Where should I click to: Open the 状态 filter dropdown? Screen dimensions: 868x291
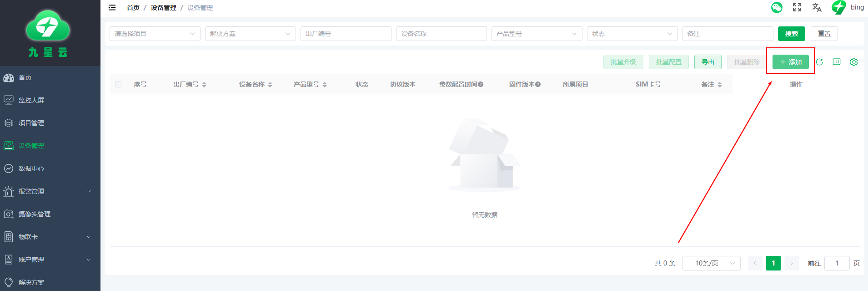click(x=632, y=34)
